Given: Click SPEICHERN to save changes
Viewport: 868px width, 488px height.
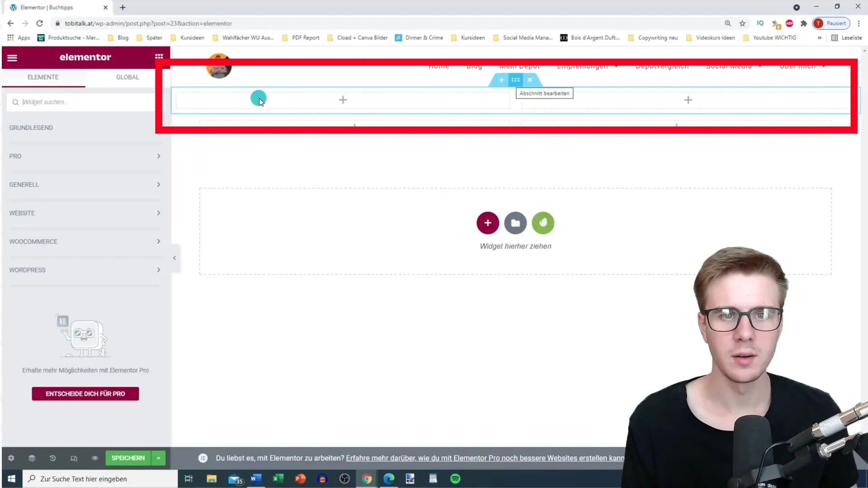Looking at the screenshot, I should (128, 458).
